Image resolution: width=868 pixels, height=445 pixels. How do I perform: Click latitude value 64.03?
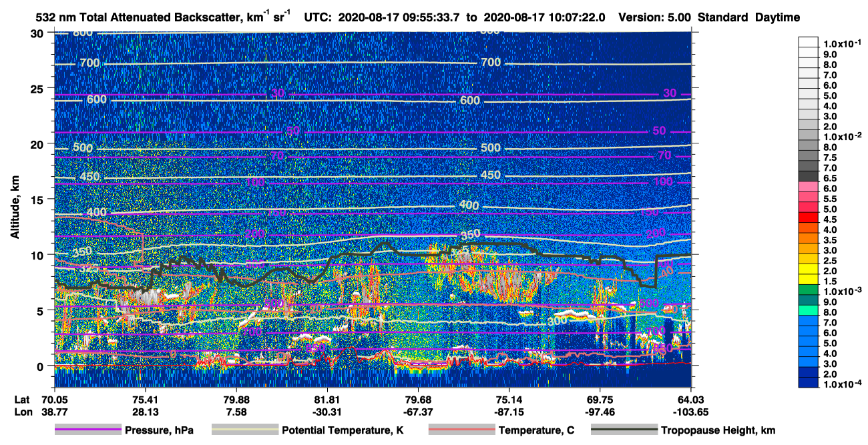[x=690, y=399]
